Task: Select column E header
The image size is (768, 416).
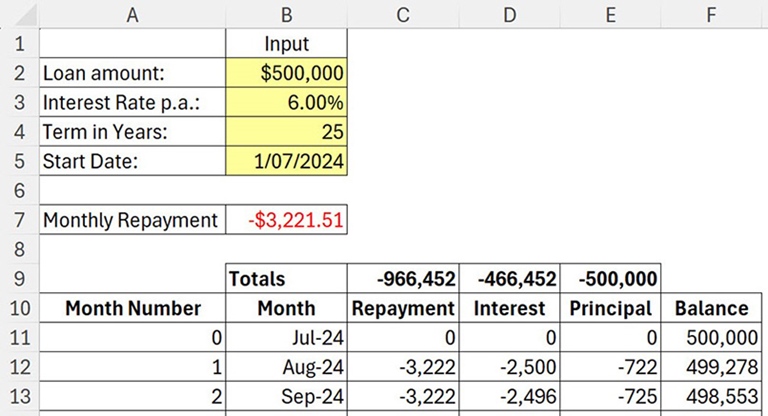Action: pyautogui.click(x=610, y=15)
